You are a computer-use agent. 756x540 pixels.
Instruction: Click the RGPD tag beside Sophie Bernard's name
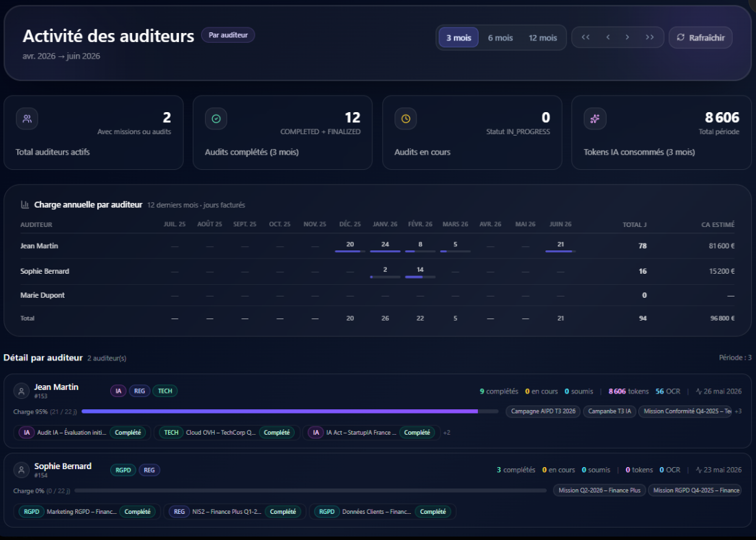click(x=123, y=470)
